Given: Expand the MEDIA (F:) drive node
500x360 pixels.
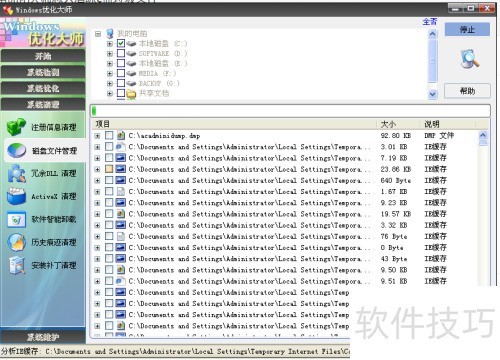Looking at the screenshot, I should tap(110, 73).
